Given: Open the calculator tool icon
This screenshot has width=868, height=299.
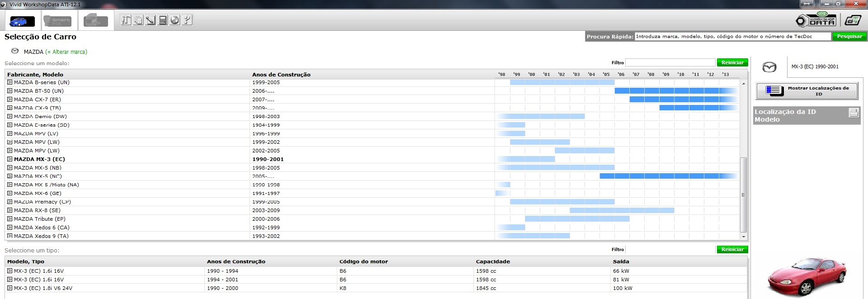Looking at the screenshot, I should click(163, 20).
